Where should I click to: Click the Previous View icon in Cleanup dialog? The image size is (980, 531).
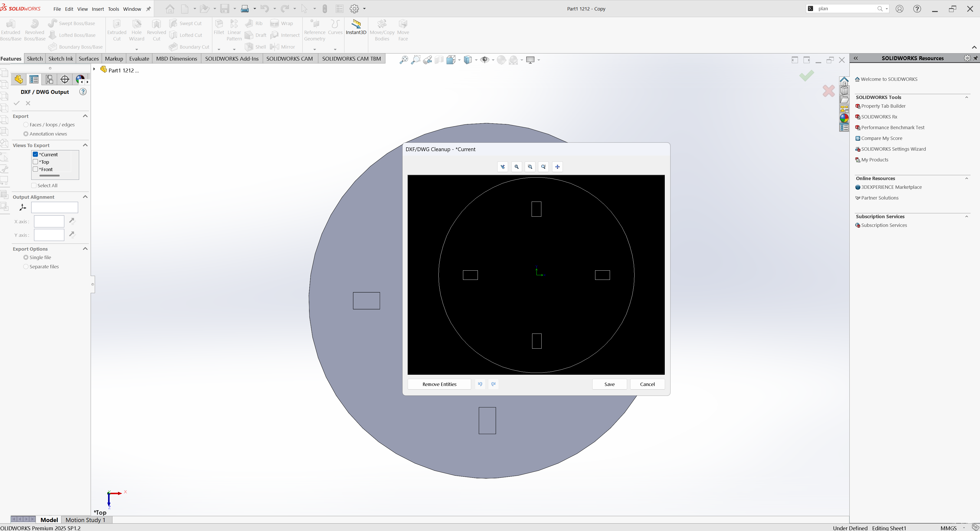503,167
